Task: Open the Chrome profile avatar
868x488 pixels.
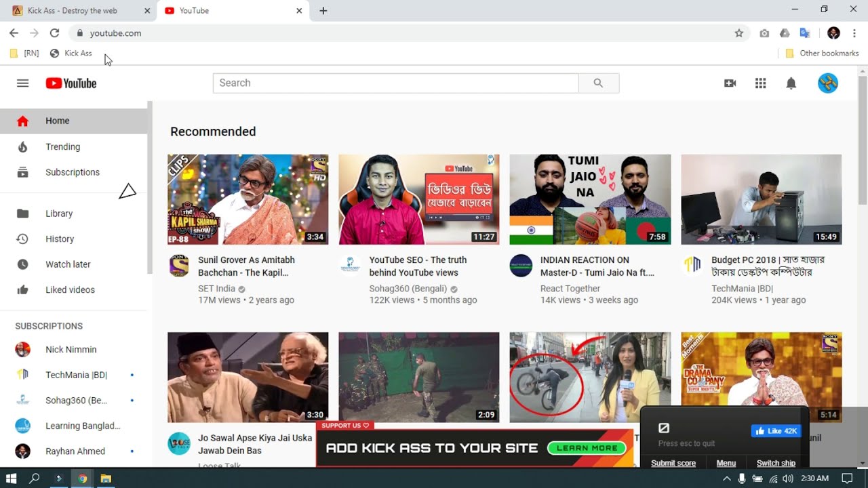Action: [834, 33]
